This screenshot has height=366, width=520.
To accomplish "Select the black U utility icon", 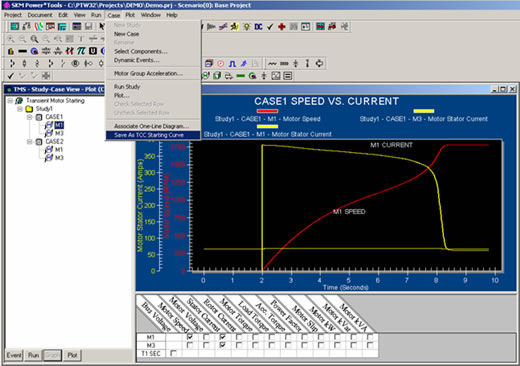I will coord(93,51).
